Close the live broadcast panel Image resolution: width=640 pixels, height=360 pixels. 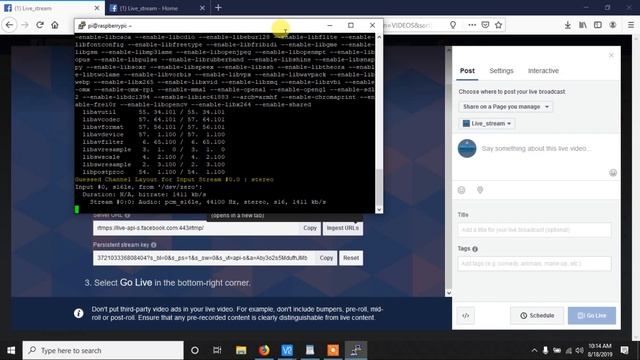611,55
